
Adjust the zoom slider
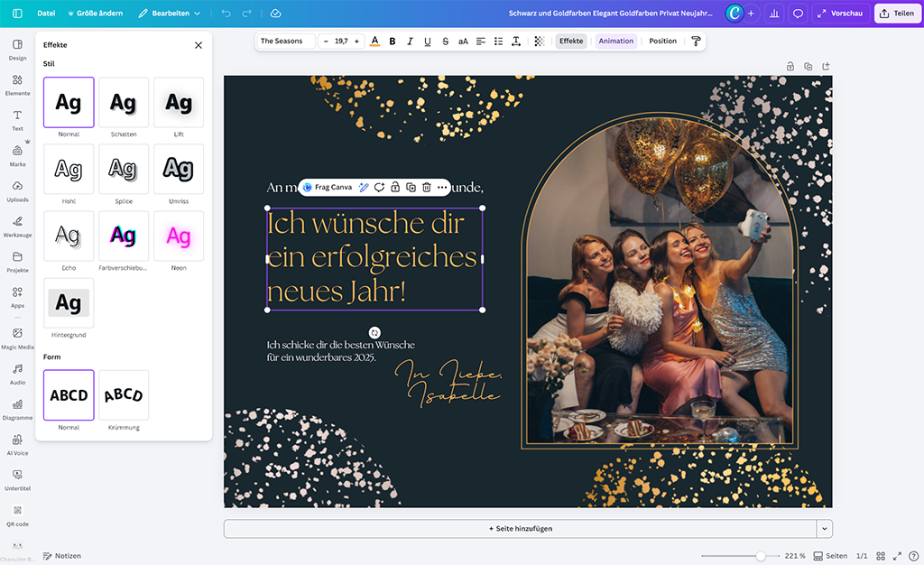pos(761,556)
